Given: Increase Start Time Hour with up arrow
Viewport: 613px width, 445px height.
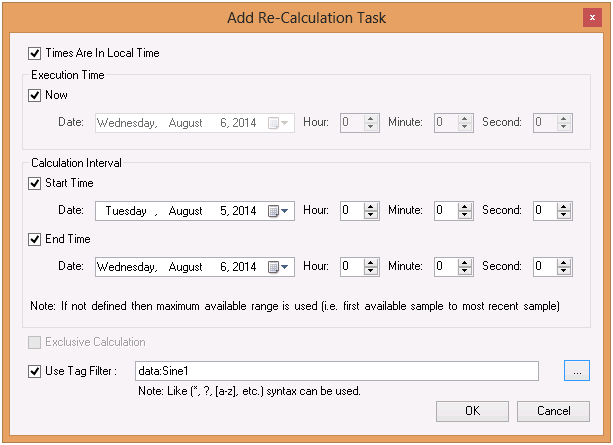Looking at the screenshot, I should [371, 207].
